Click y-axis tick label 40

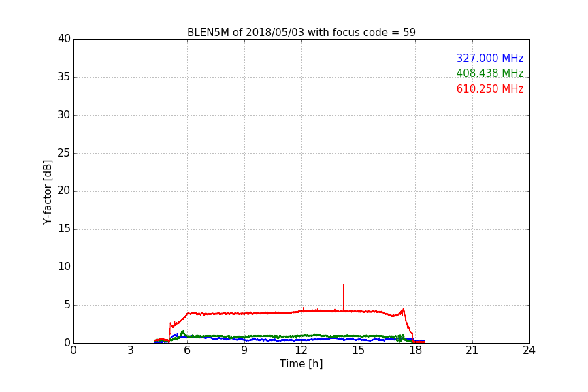[64, 39]
